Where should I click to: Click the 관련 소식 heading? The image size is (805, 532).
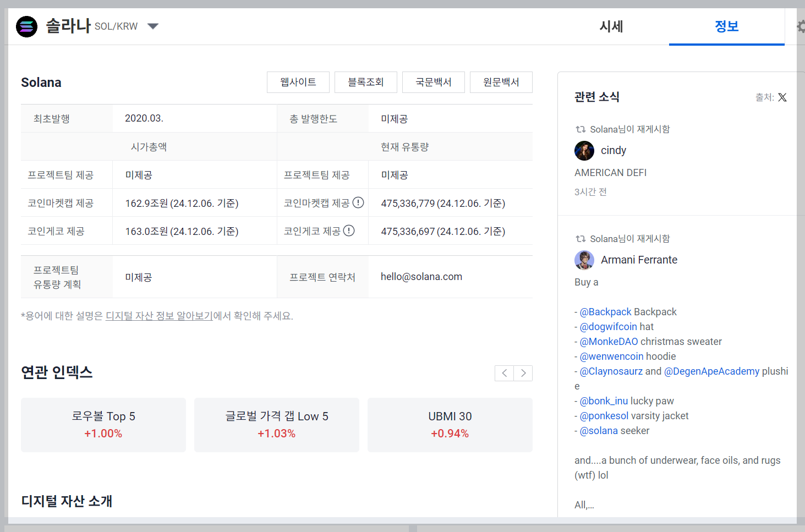597,97
